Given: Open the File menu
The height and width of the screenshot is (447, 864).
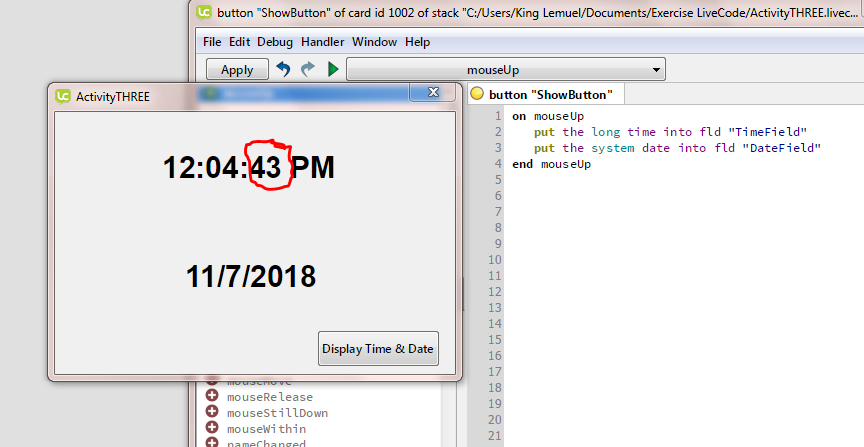Looking at the screenshot, I should [x=212, y=42].
